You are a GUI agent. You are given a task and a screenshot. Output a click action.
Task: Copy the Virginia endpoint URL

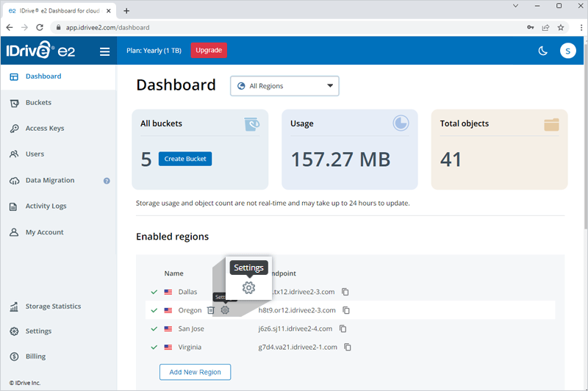click(348, 347)
